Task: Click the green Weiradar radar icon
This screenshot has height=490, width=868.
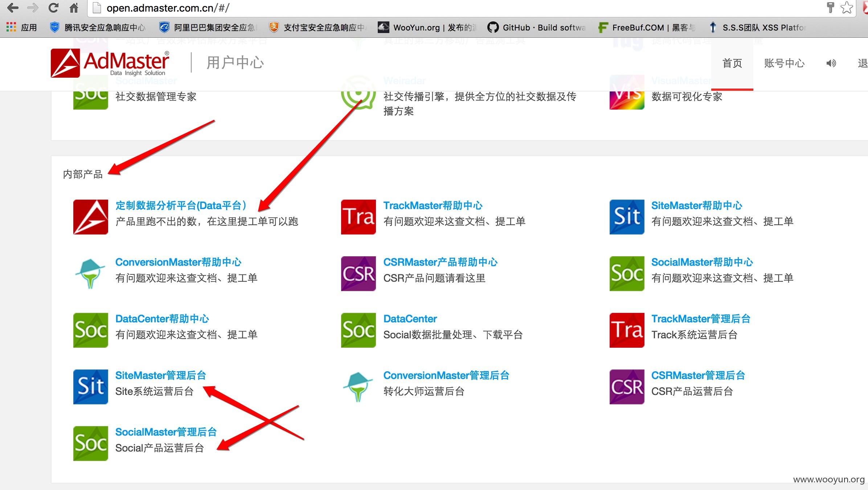Action: pos(359,92)
